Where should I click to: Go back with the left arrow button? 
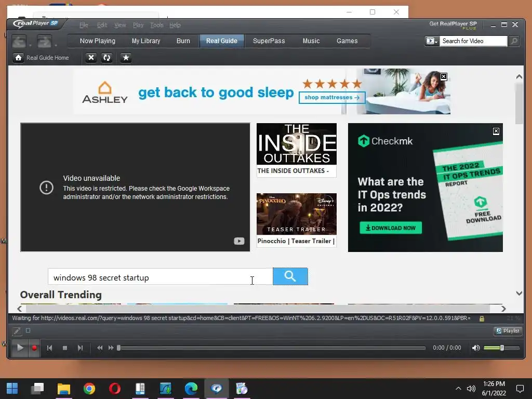[19, 42]
